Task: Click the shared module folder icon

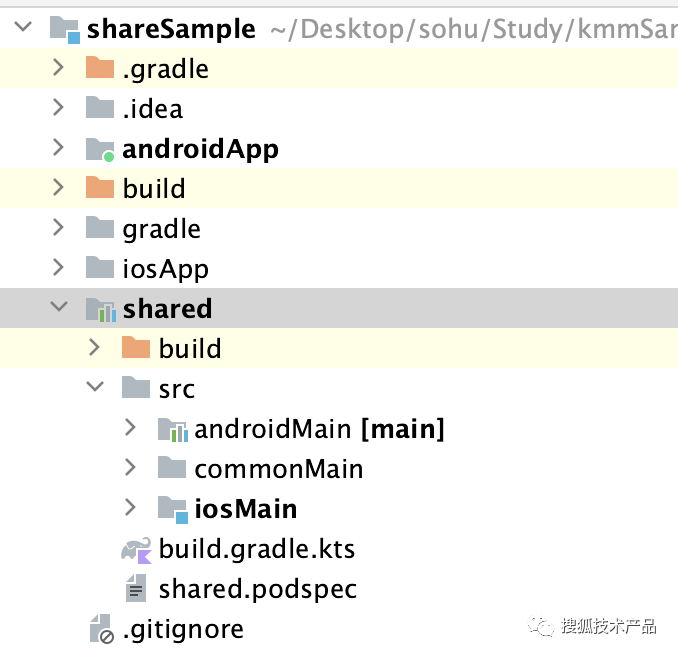Action: 99,309
